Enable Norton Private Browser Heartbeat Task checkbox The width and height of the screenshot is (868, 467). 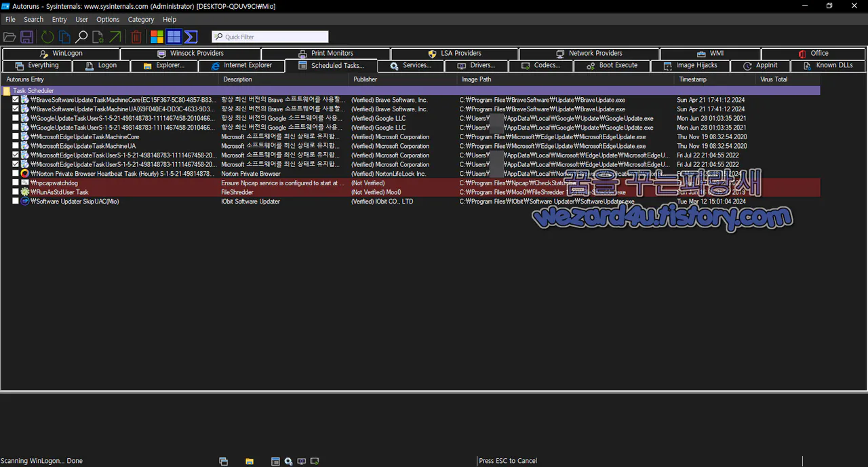(16, 174)
